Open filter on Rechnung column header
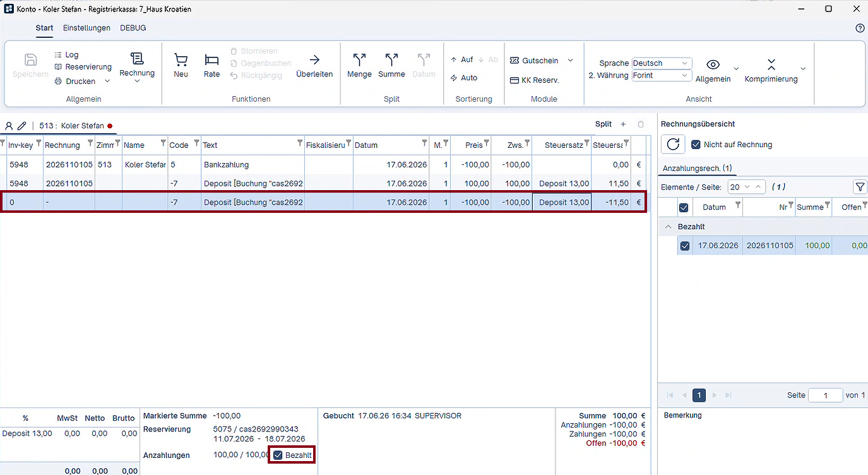The image size is (868, 475). (90, 143)
